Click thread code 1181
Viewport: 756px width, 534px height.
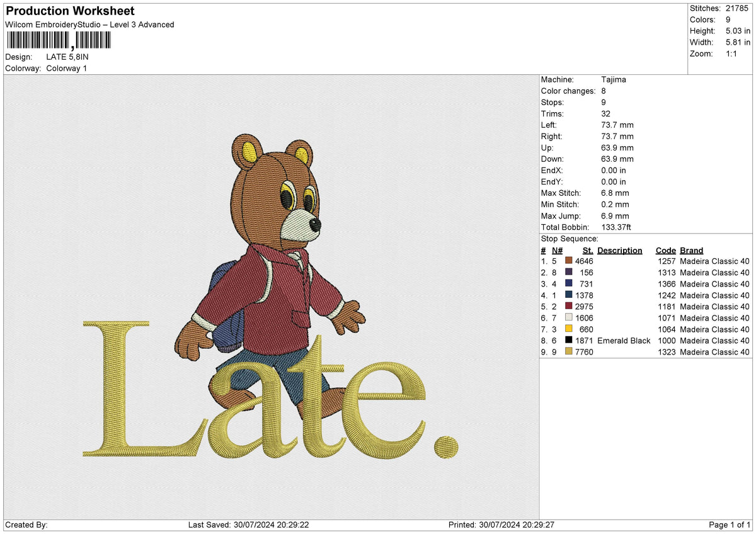point(667,307)
